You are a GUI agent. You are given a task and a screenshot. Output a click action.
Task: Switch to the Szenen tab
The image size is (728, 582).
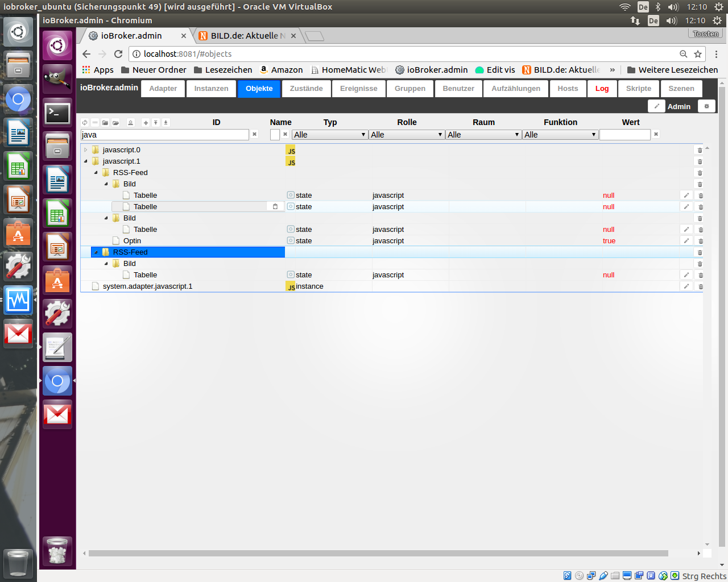(681, 89)
